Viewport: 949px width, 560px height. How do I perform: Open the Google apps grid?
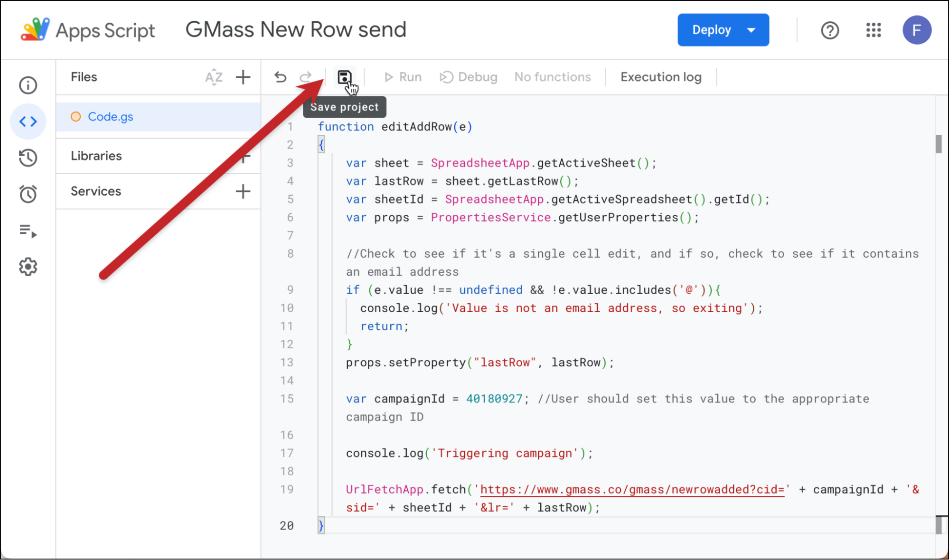[x=874, y=30]
